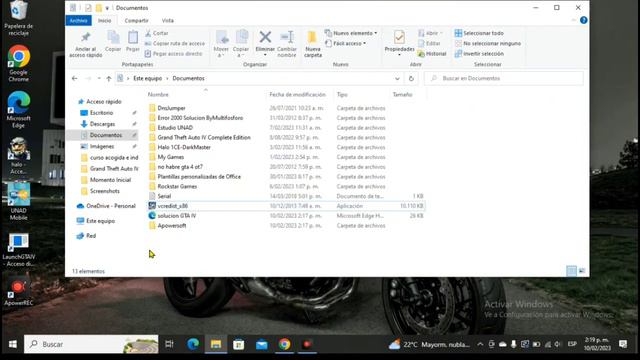This screenshot has width=640, height=360.
Task: Select Imágenes in sidebar
Action: click(102, 146)
